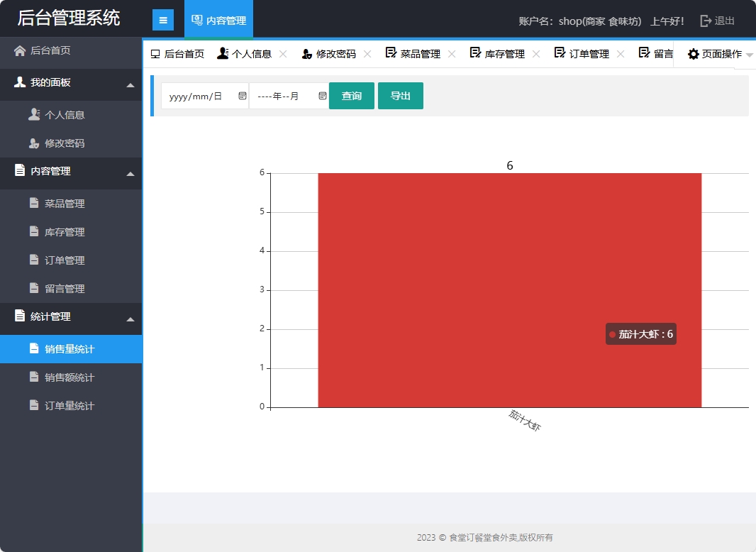Click the gear icon beside 页面操作
This screenshot has height=552, width=756.
click(x=694, y=54)
